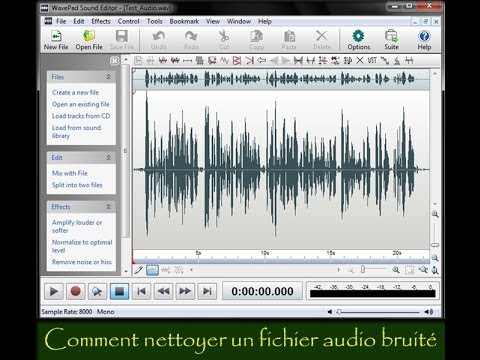480x360 pixels.
Task: Click the Fast Forward button
Action: (x=185, y=291)
